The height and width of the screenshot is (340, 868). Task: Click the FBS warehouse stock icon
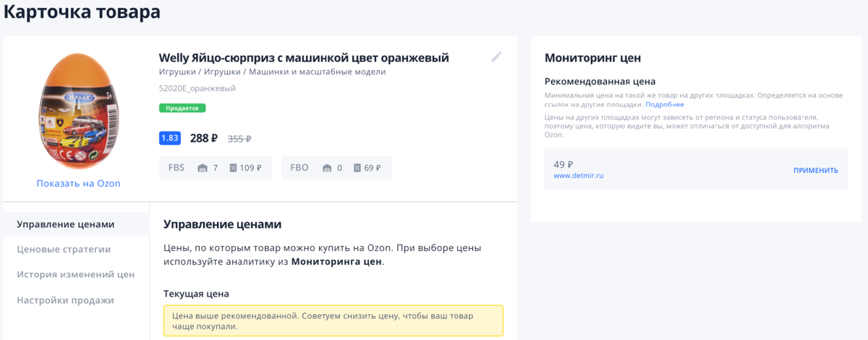tap(203, 168)
